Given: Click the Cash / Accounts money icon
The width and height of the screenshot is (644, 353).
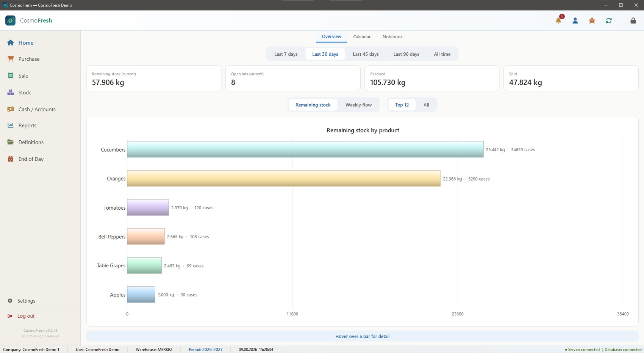Looking at the screenshot, I should pyautogui.click(x=11, y=109).
